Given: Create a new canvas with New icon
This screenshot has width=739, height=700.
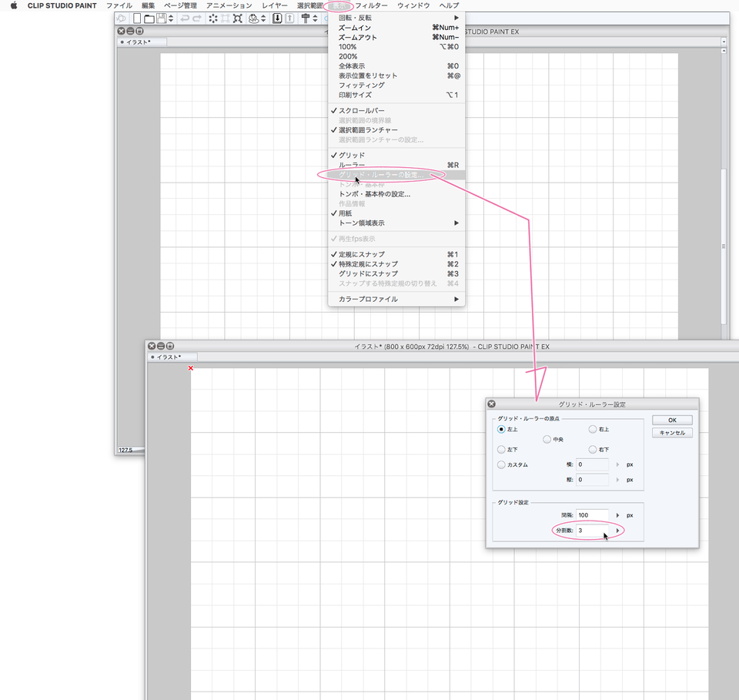Looking at the screenshot, I should [x=137, y=18].
